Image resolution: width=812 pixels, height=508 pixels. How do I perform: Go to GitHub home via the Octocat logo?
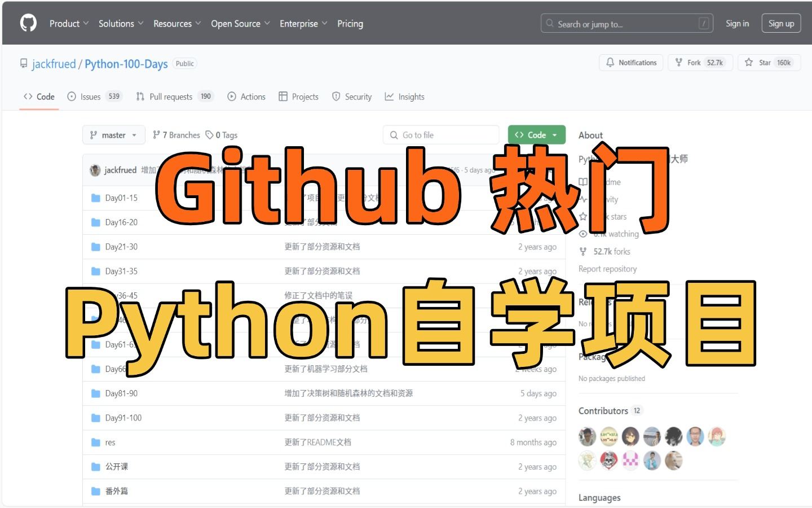[x=28, y=23]
